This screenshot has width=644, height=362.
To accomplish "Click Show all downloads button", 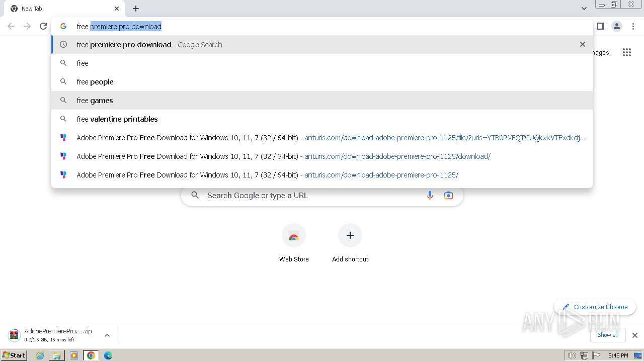I will coord(607,335).
